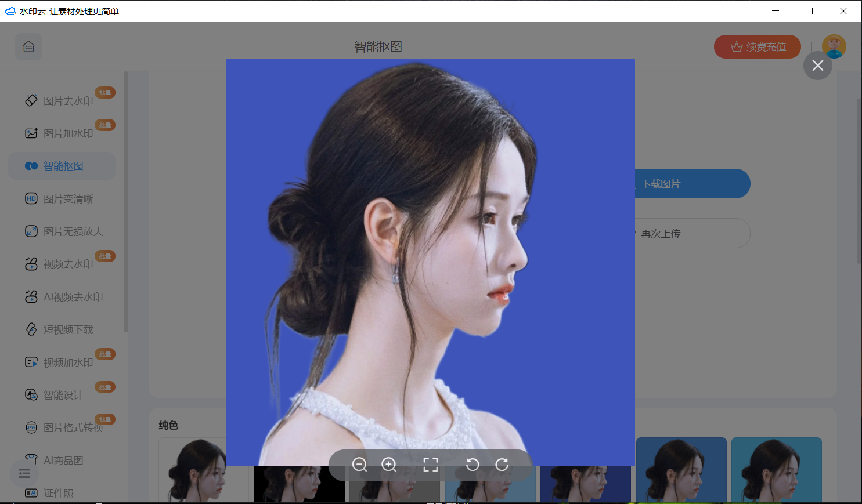Click the 下载图片 button
Screen dimensions: 862x504
coord(691,184)
